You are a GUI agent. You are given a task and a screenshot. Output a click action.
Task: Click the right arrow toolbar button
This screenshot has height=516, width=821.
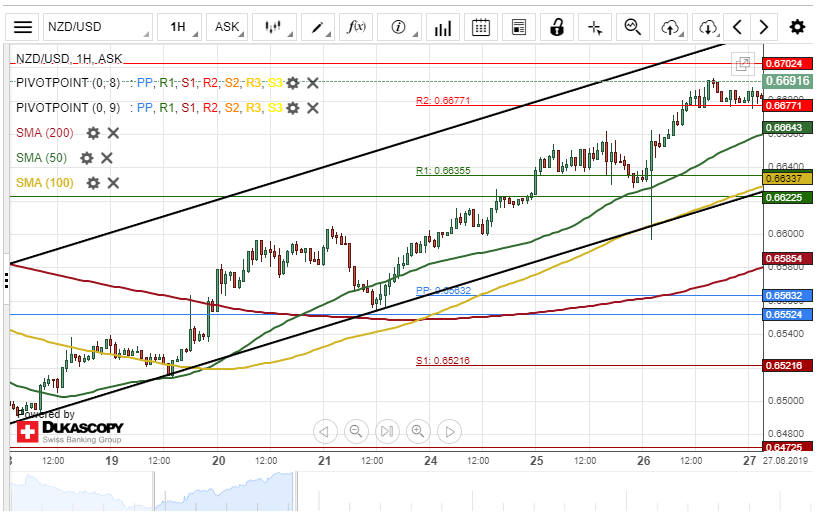tap(764, 27)
